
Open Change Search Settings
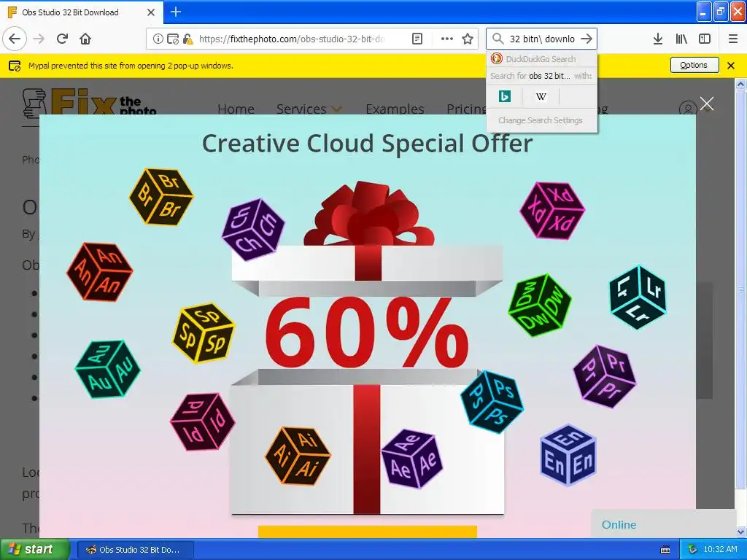pyautogui.click(x=542, y=120)
